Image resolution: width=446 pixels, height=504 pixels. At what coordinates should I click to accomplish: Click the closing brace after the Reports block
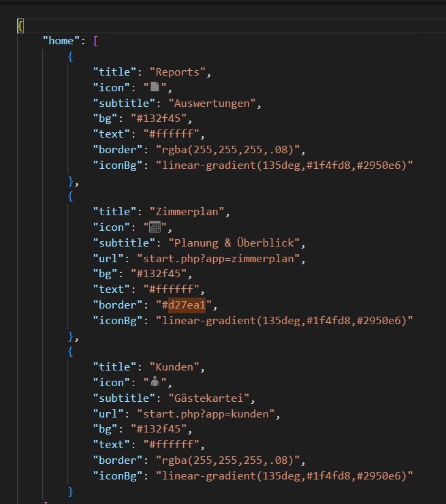(71, 181)
